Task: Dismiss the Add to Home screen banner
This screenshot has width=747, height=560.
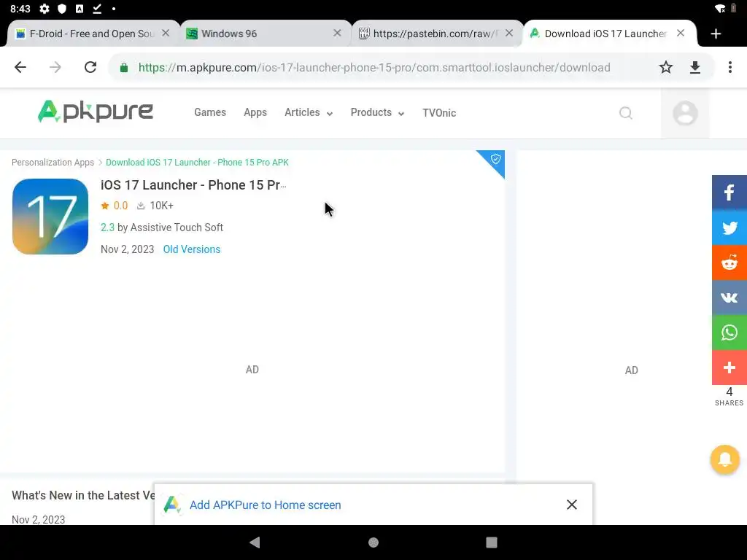Action: point(572,505)
